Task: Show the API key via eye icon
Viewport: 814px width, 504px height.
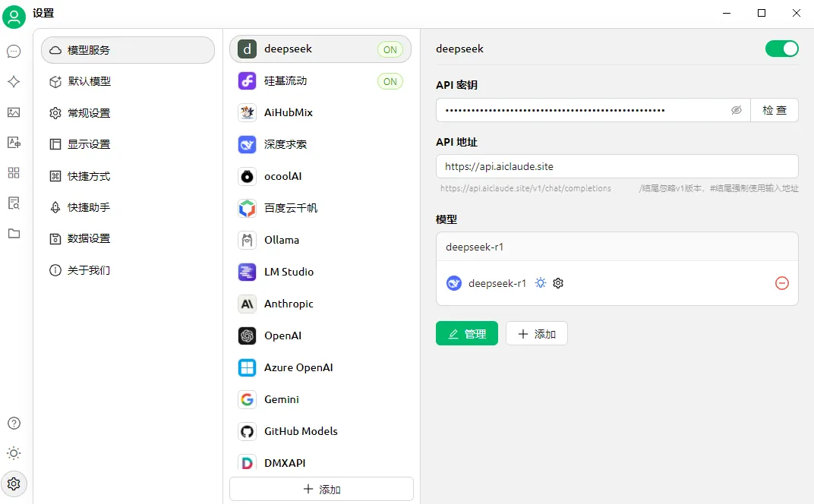Action: coord(736,110)
